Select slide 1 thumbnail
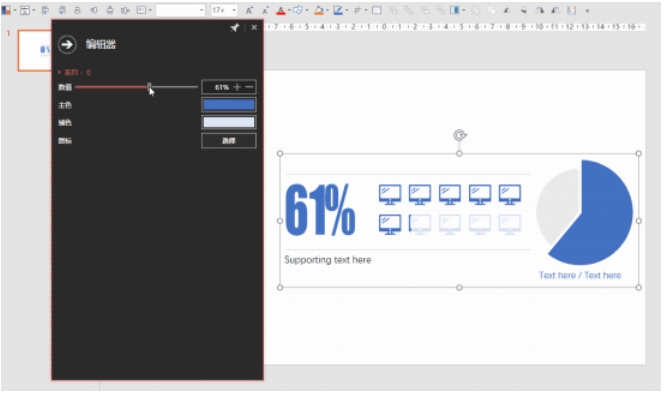Viewport: 664px width, 393px height. coord(35,50)
